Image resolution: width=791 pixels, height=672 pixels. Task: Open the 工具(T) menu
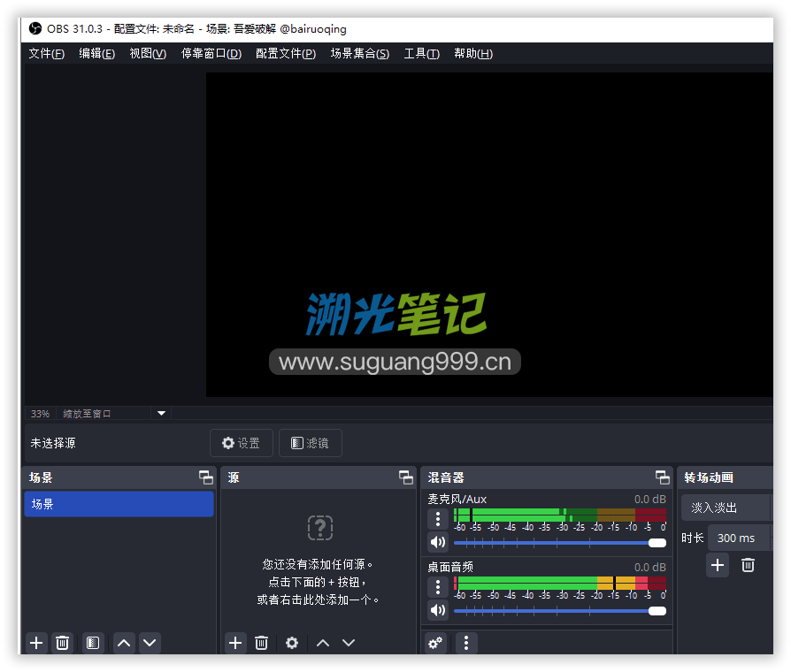coord(421,54)
